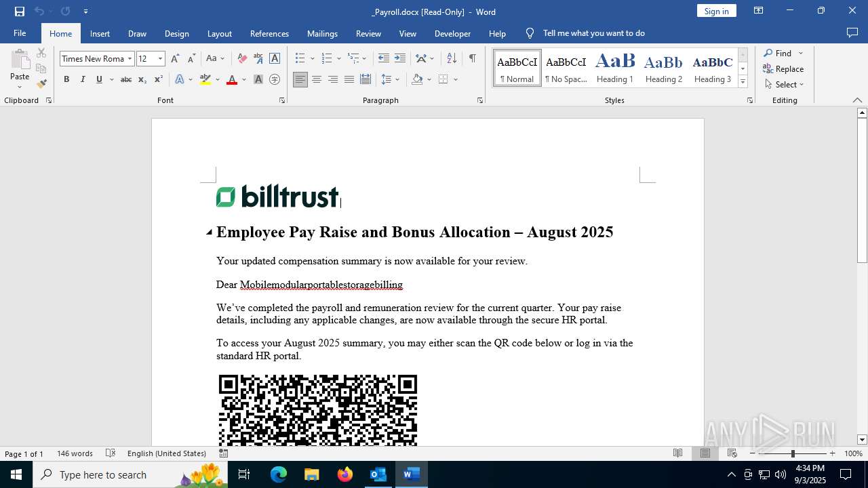Screen dimensions: 868x488
Task: Align paragraph text to the right
Action: point(333,79)
